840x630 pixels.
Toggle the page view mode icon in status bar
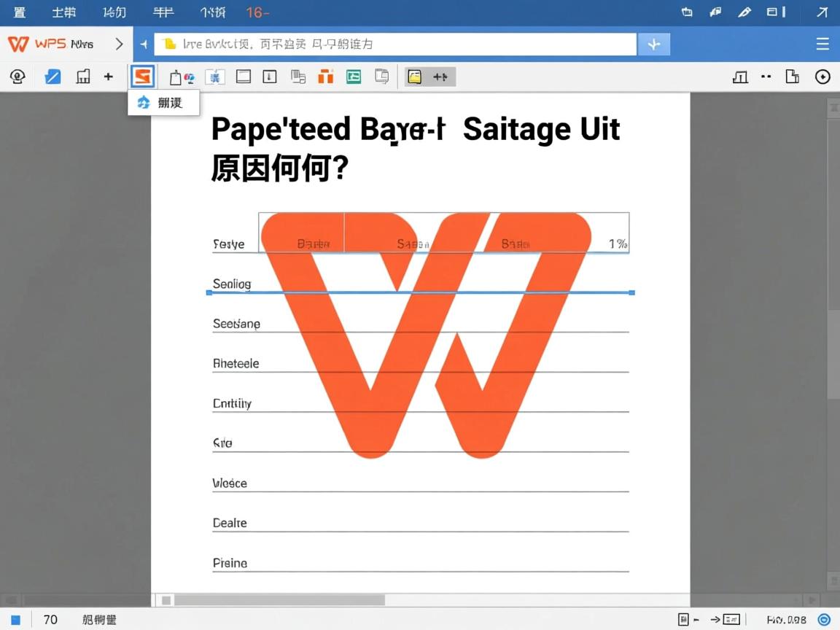tap(683, 620)
